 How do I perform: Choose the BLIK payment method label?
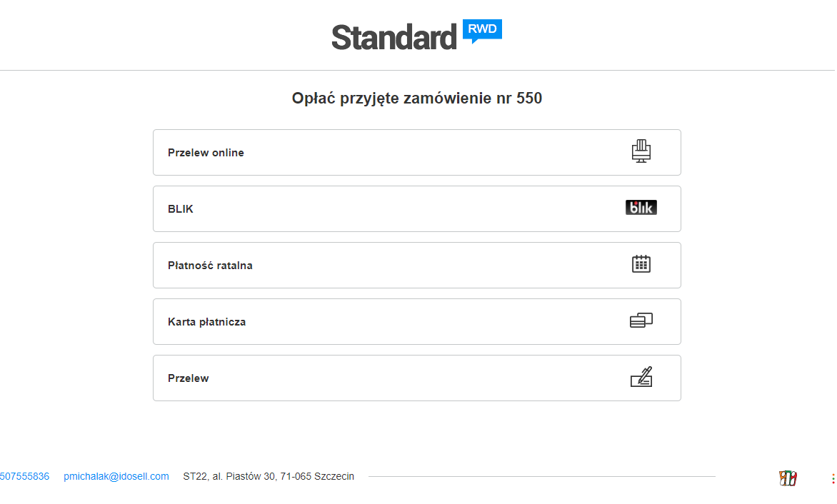pyautogui.click(x=181, y=209)
